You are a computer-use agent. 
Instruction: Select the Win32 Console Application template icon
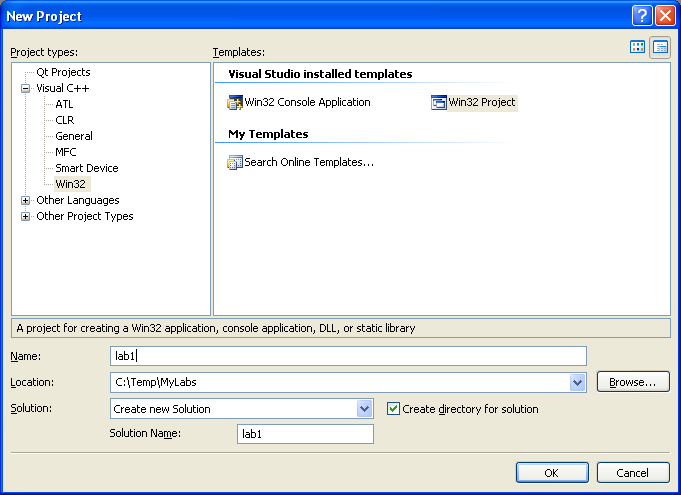tap(235, 103)
